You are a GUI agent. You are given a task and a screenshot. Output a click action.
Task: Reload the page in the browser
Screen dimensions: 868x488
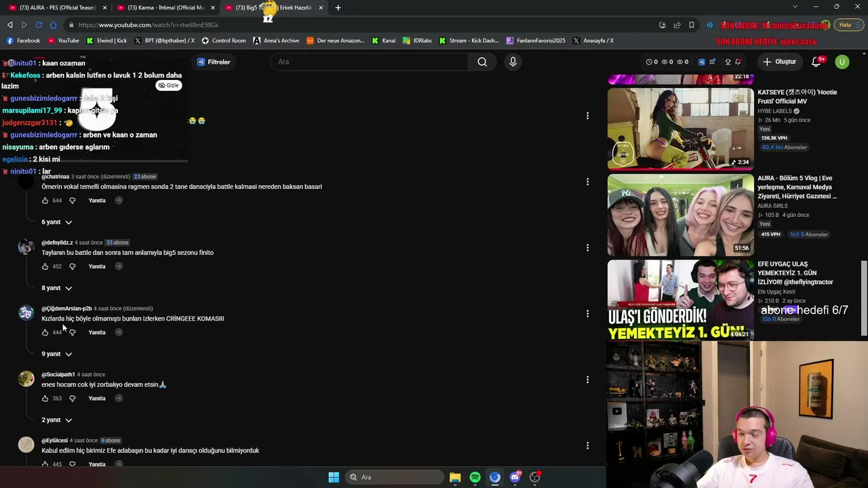[x=39, y=25]
